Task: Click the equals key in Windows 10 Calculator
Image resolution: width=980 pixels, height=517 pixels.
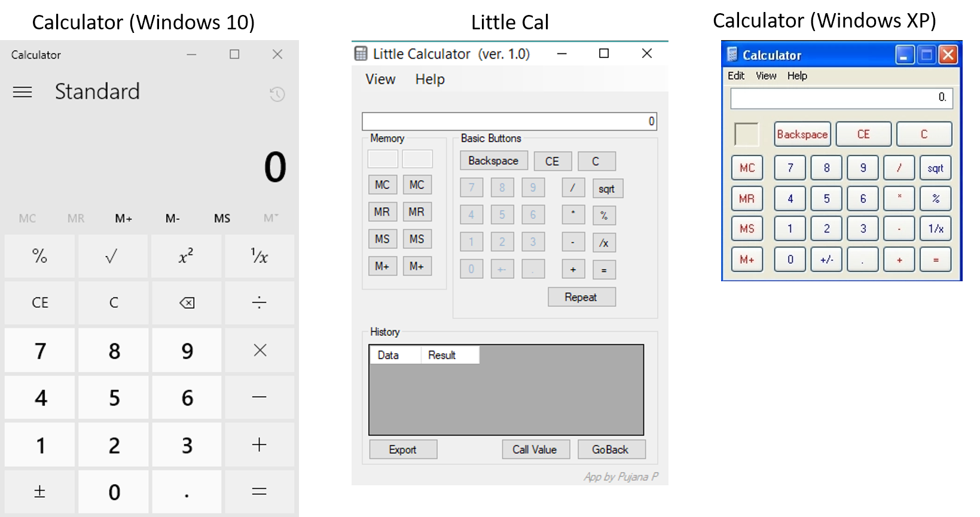Action: 259,492
